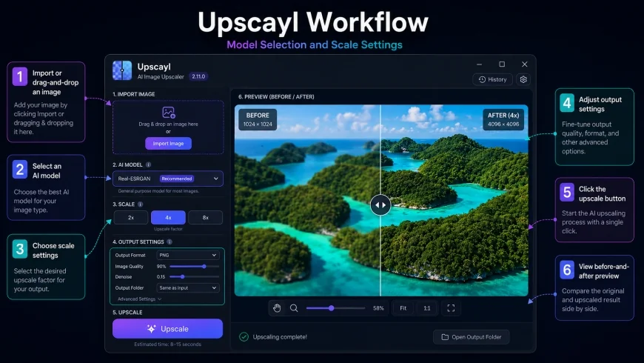Click the 'Upscaling complete!' status text
Viewport: 644px width, 363px height.
pos(280,337)
